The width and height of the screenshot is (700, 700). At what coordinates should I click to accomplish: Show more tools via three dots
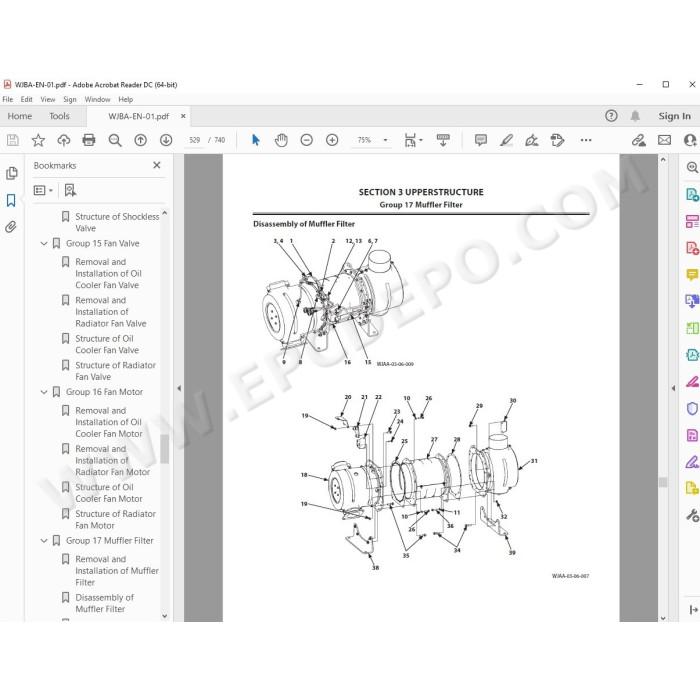point(586,140)
